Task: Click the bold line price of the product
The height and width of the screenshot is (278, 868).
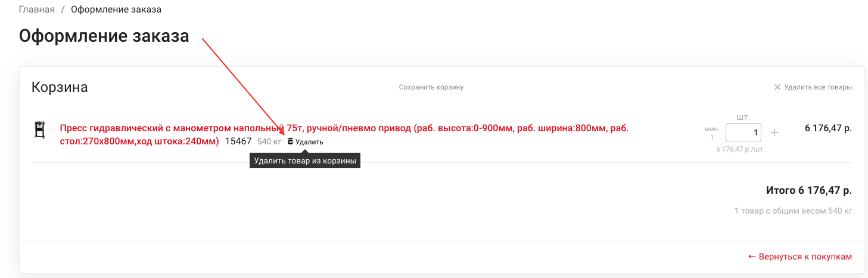Action: click(x=828, y=128)
